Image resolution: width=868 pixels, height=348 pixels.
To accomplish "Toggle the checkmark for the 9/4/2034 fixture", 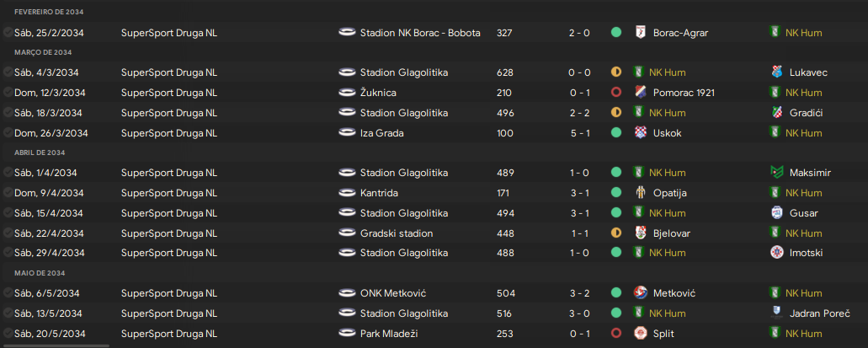I will click(x=8, y=192).
